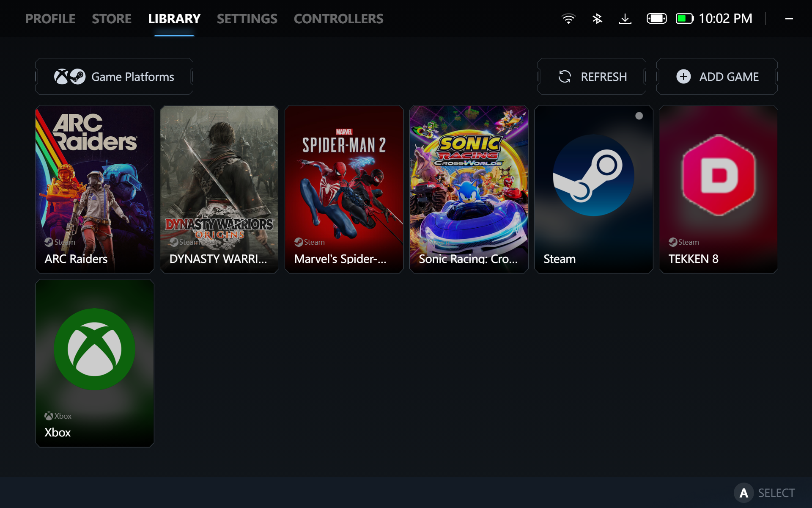Click the handheld controller battery icon
This screenshot has height=508, width=812.
coord(656,19)
